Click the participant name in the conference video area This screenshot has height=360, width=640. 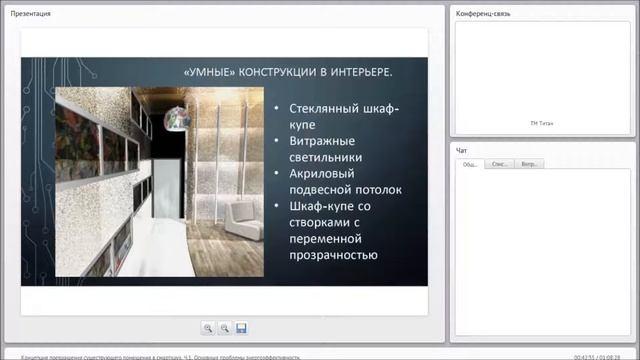542,123
